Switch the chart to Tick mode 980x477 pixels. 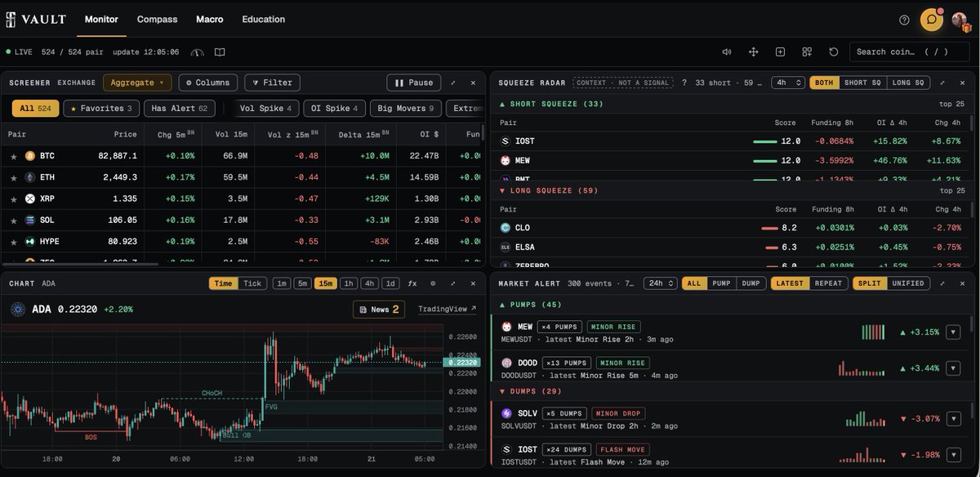(x=252, y=283)
